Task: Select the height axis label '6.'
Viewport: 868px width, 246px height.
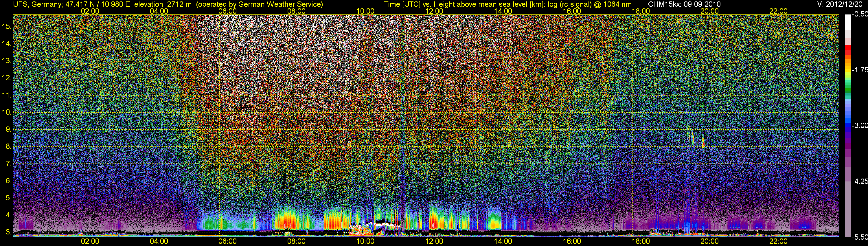Action: pos(8,181)
